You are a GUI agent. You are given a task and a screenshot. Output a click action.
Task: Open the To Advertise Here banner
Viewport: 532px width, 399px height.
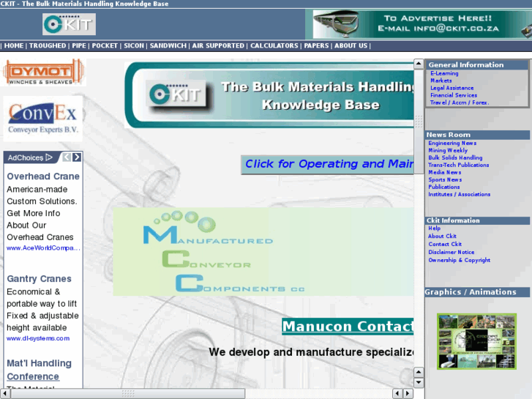coord(422,24)
